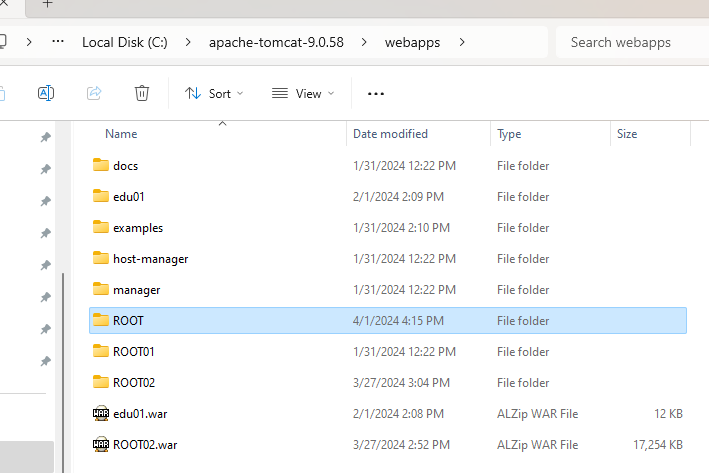Open the new tab plus button
The width and height of the screenshot is (709, 473).
pos(47,4)
